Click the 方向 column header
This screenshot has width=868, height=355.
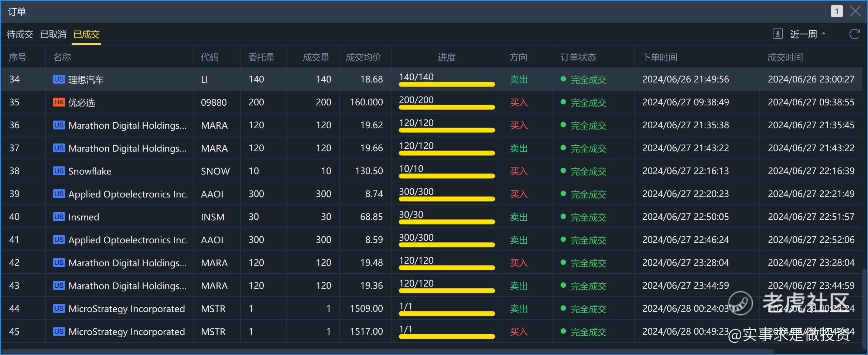point(519,57)
